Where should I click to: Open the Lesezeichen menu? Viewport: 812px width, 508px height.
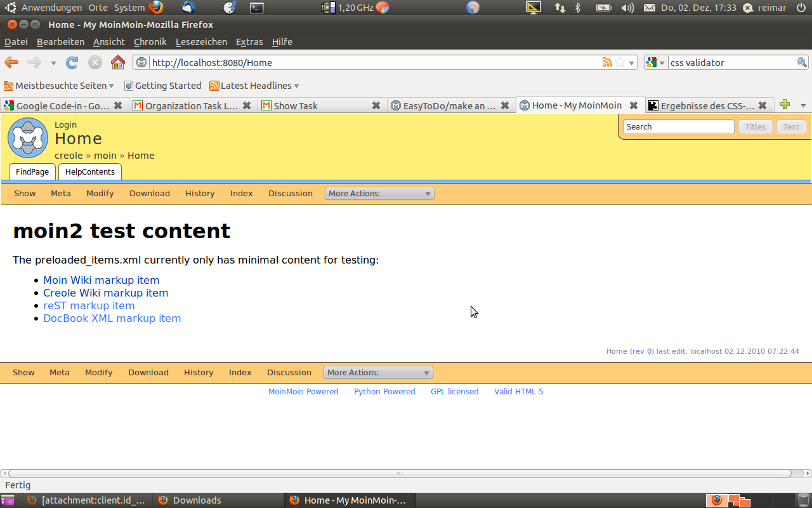point(201,42)
